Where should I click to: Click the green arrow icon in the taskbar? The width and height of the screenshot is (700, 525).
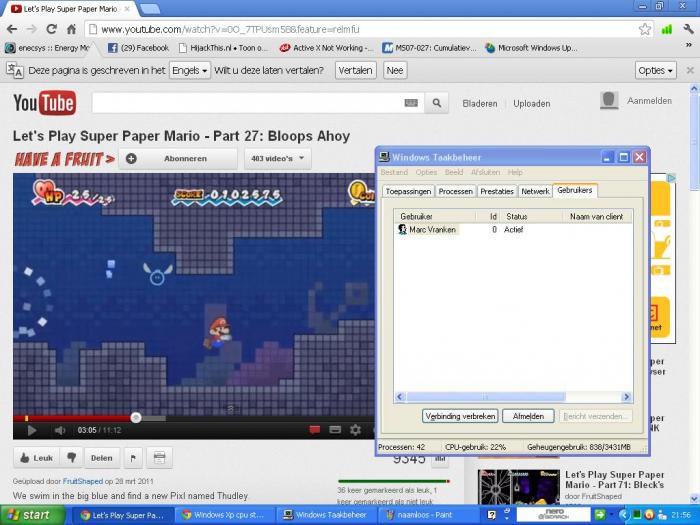600,515
